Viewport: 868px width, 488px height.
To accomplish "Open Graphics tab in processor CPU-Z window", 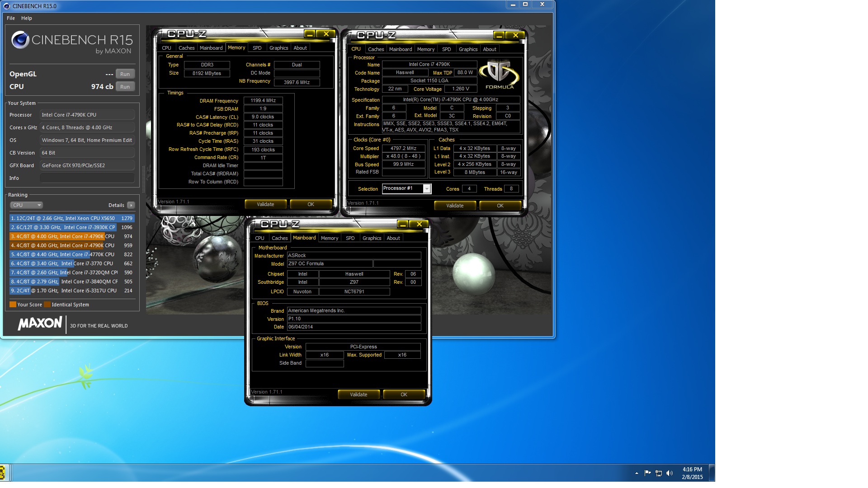I will tap(468, 49).
